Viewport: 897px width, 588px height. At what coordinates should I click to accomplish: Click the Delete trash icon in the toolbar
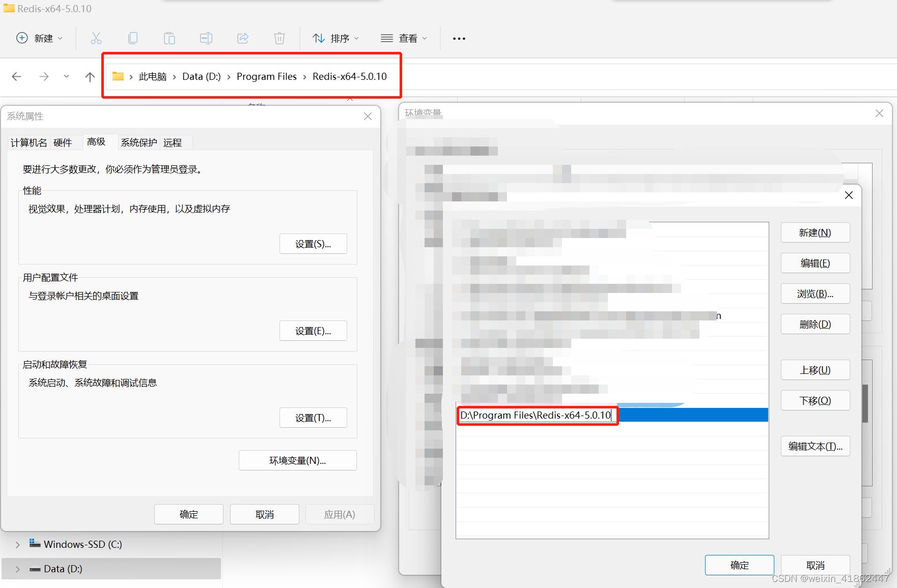279,38
